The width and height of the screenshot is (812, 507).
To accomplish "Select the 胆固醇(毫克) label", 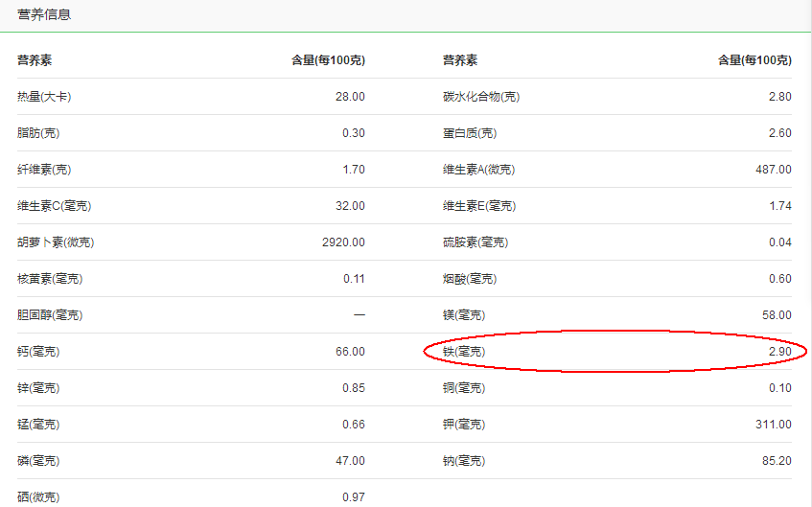I will [x=50, y=315].
